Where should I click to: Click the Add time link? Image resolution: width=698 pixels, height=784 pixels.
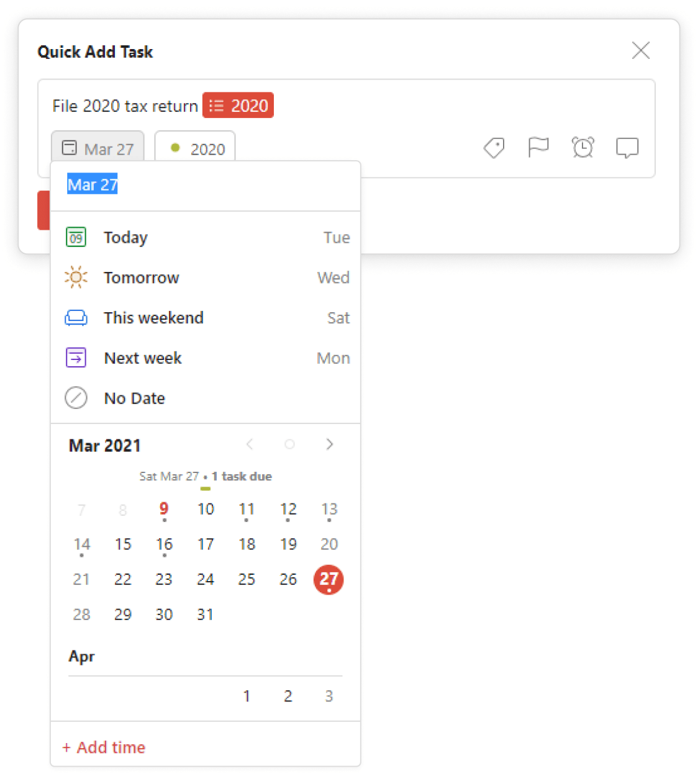(103, 747)
